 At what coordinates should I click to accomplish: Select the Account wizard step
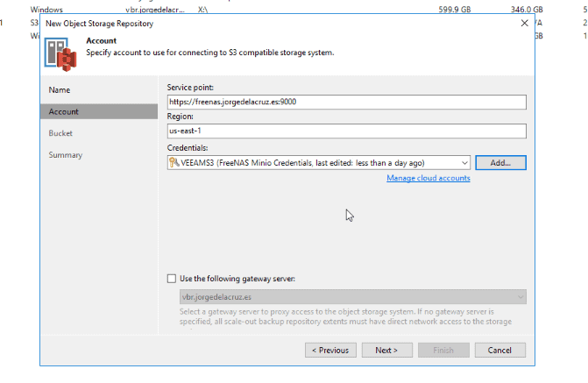pyautogui.click(x=99, y=112)
